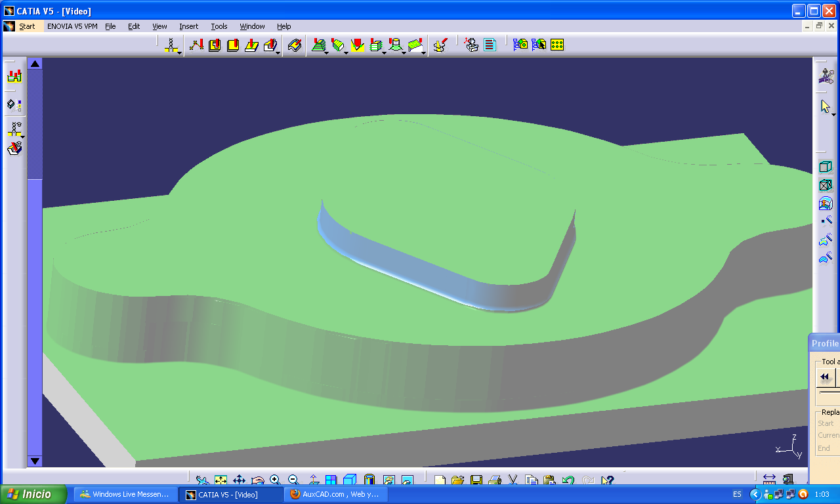
Task: Create a new document with New icon
Action: (x=440, y=480)
